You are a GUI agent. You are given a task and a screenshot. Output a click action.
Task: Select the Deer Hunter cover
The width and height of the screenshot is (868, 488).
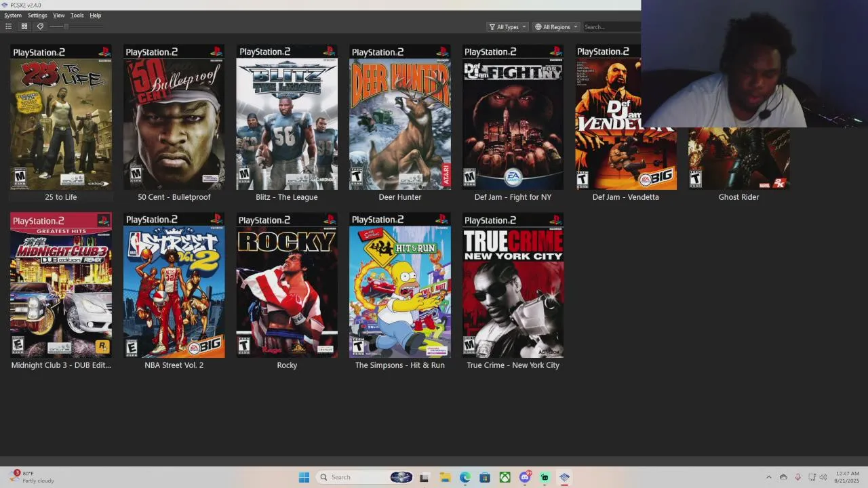pyautogui.click(x=400, y=117)
